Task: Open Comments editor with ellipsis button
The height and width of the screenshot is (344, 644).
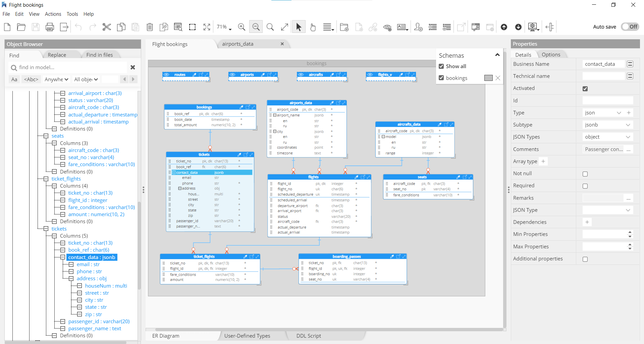Action: (x=628, y=149)
